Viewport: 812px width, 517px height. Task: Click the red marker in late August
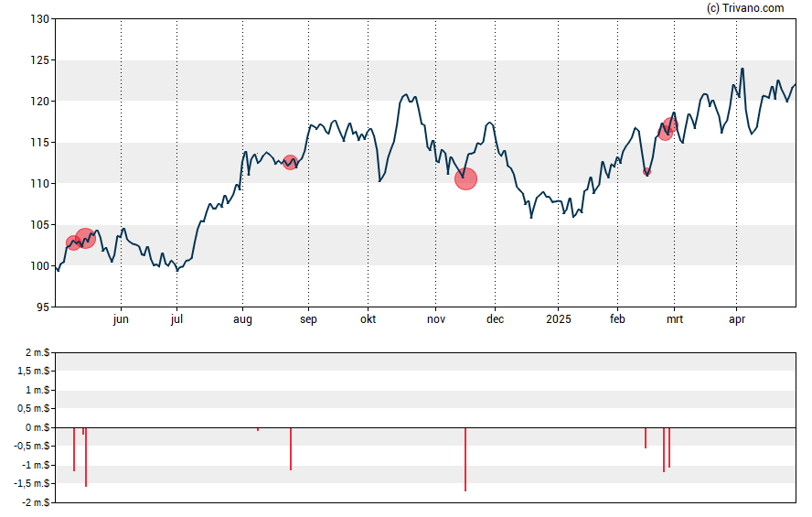pos(291,162)
